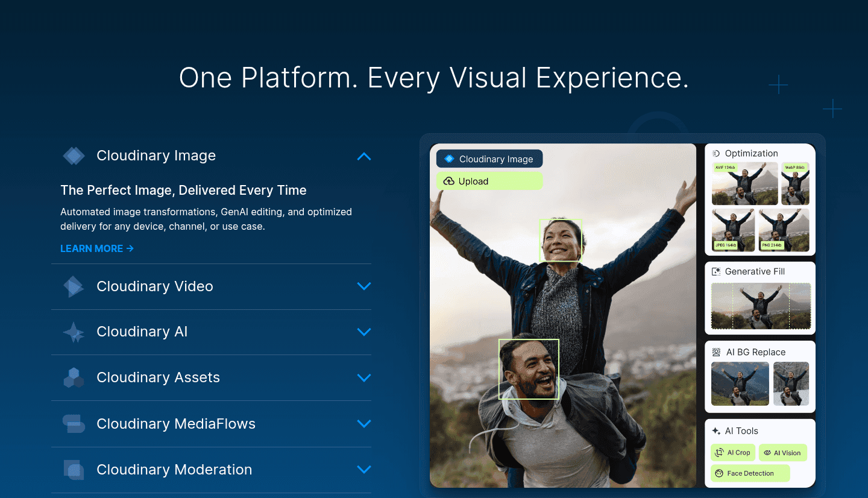Click the Cloudinary Video product icon
Screen dimensions: 868x498
pos(74,286)
